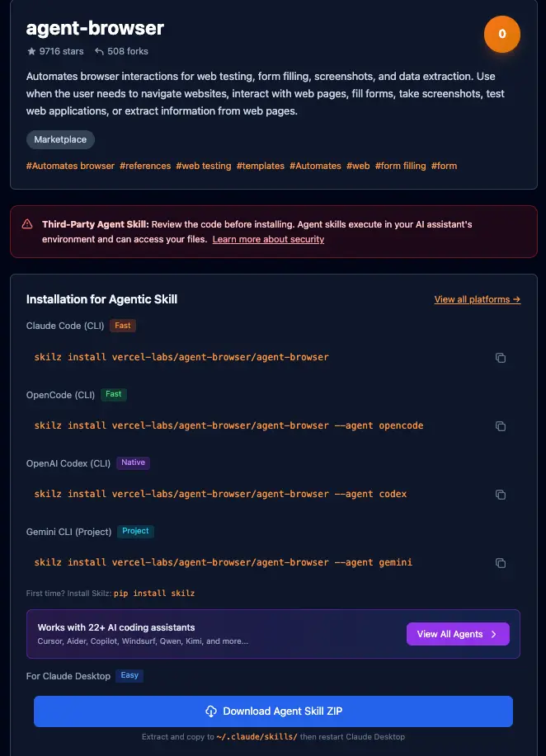Open the View all platforms link

pyautogui.click(x=477, y=299)
